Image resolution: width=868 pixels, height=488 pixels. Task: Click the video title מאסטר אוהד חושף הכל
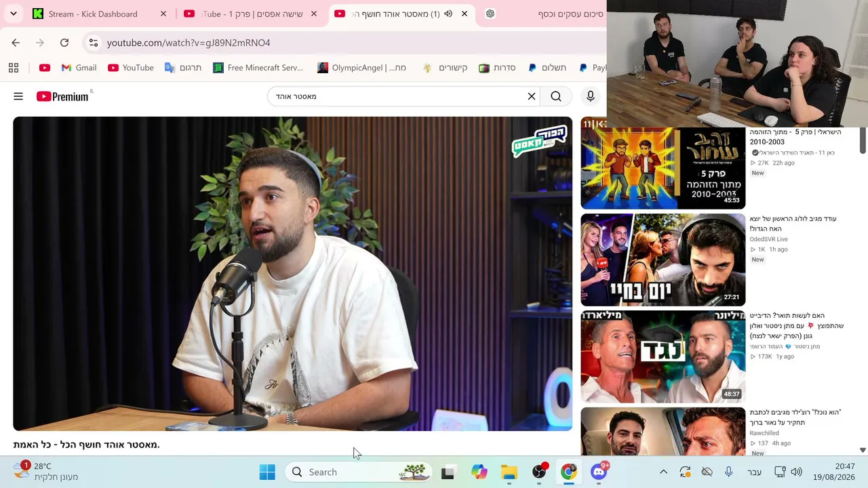coord(86,445)
